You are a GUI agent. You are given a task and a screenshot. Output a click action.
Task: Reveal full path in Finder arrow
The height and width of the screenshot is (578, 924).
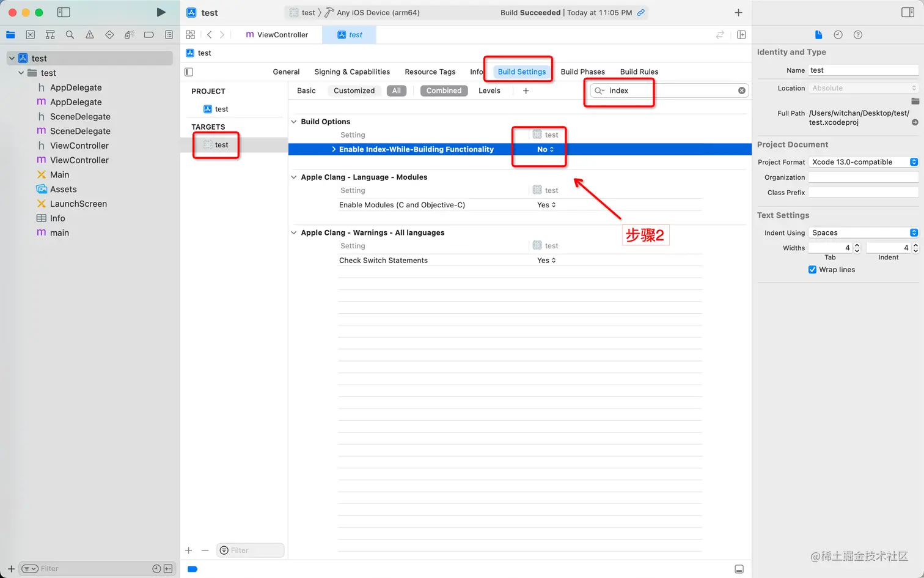tap(915, 122)
